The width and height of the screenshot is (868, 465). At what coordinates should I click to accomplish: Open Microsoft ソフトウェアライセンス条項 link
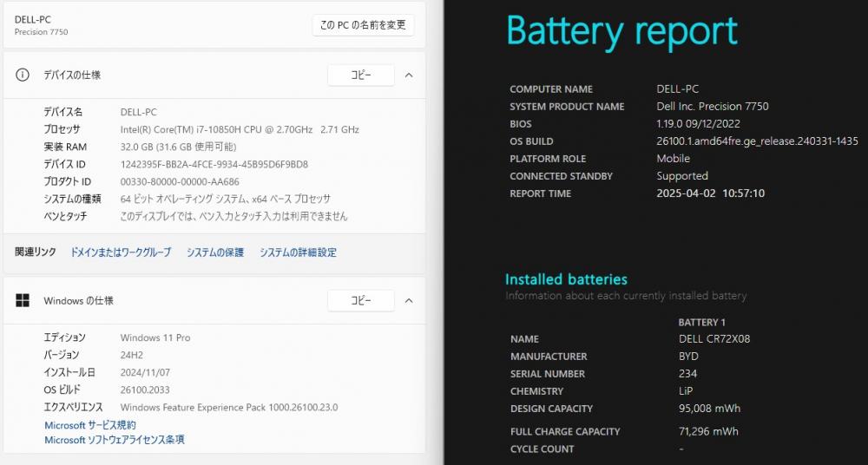115,440
